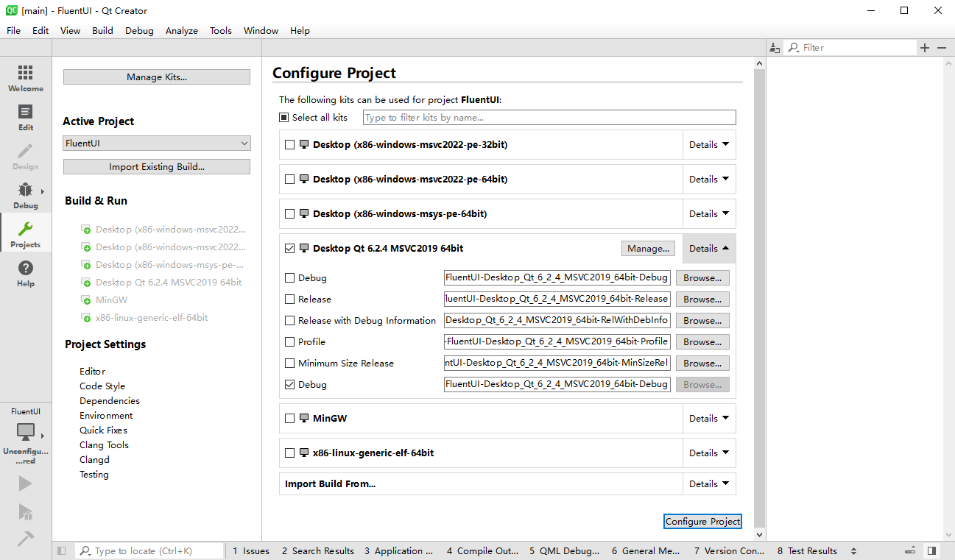Open the File menu
The width and height of the screenshot is (955, 560).
coord(13,31)
